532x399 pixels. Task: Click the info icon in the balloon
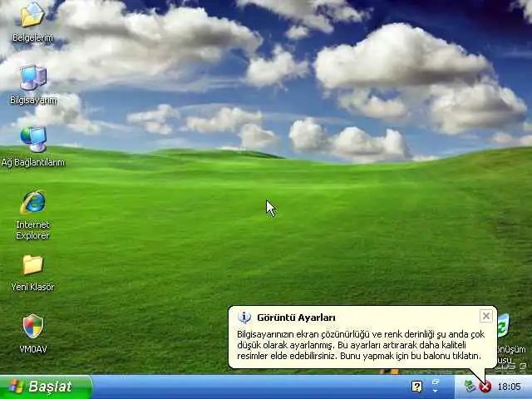pos(244,318)
